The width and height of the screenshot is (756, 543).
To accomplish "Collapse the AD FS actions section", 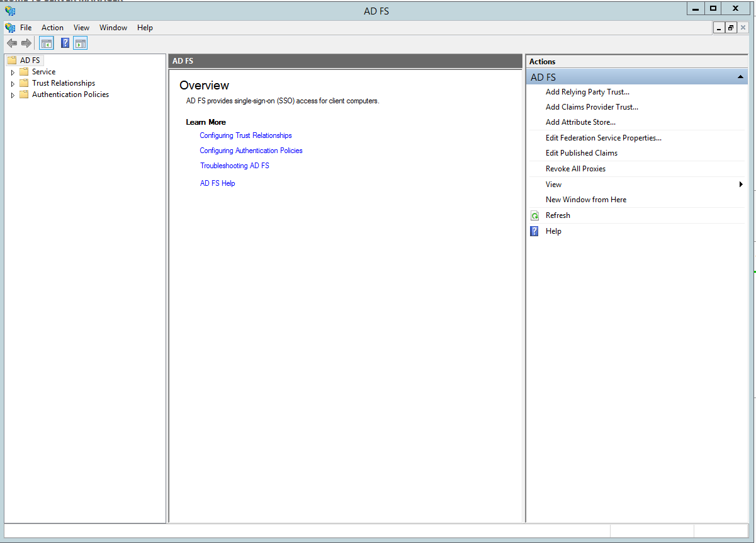I will (x=740, y=77).
